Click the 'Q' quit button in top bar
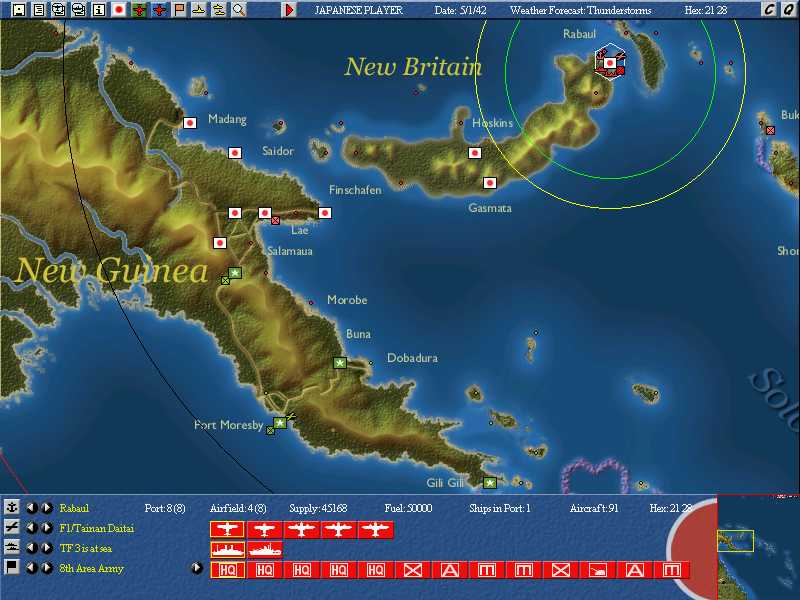This screenshot has height=600, width=800. [789, 9]
